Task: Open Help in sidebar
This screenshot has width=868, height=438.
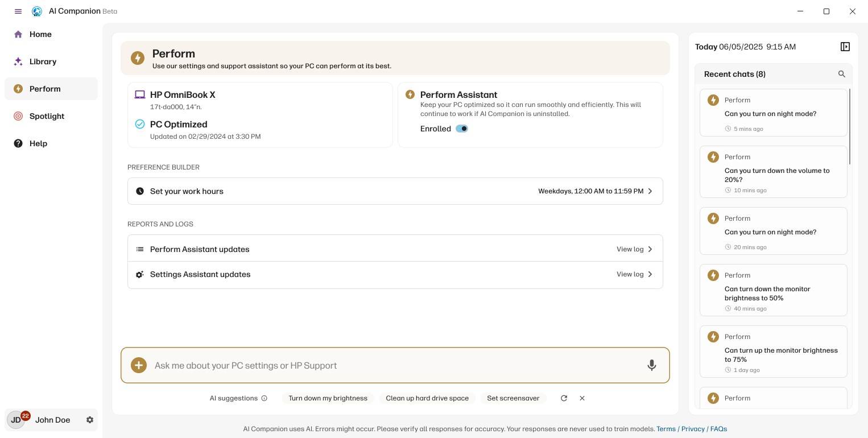Action: 51,143
